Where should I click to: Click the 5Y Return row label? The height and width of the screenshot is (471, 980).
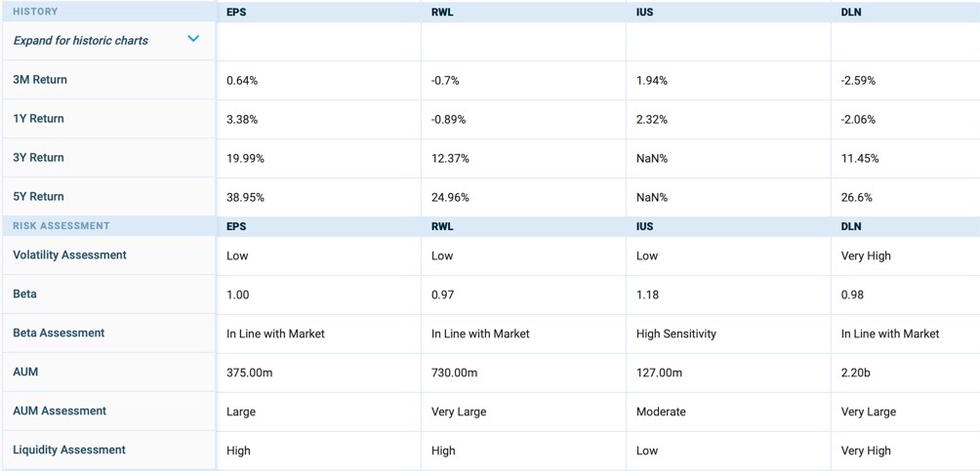pos(38,197)
